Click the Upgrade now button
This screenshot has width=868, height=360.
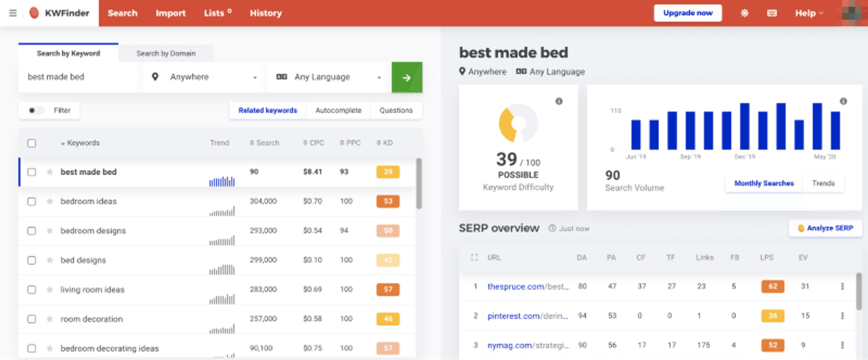coord(688,13)
